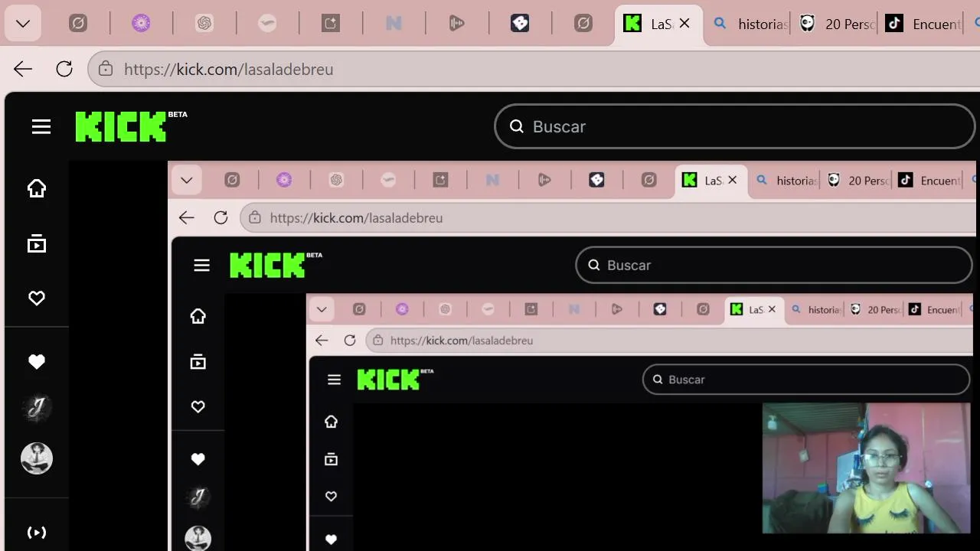Image resolution: width=980 pixels, height=551 pixels.
Task: Click the innermost mirrored kick.com address bar
Action: pos(670,341)
